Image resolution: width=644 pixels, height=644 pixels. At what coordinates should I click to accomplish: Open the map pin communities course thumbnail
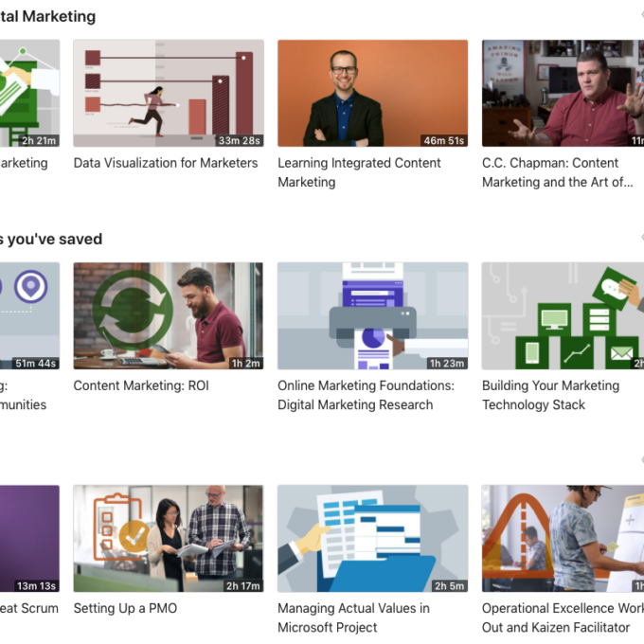coord(29,315)
